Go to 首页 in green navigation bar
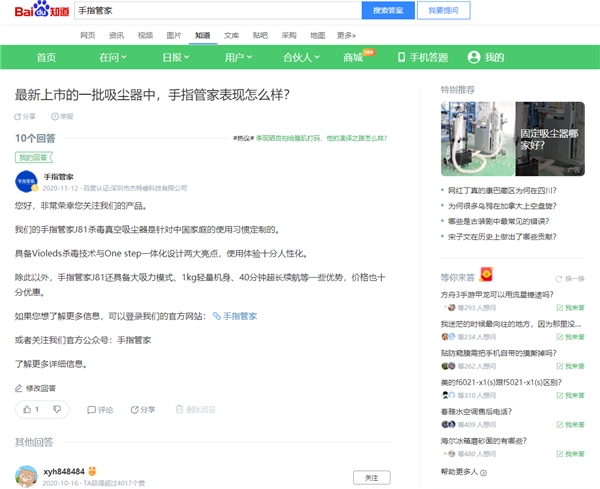This screenshot has height=489, width=600. click(x=46, y=57)
